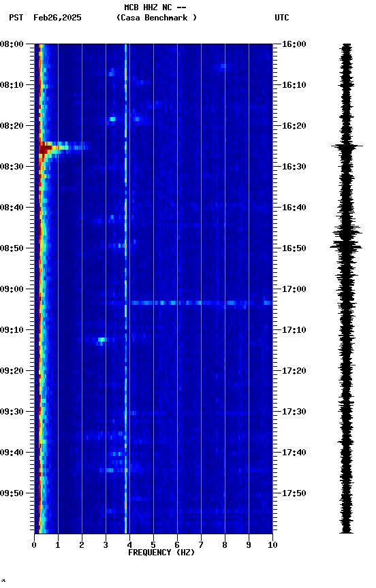Click the 09:50 PST time label
The image size is (376, 588).
(12, 493)
